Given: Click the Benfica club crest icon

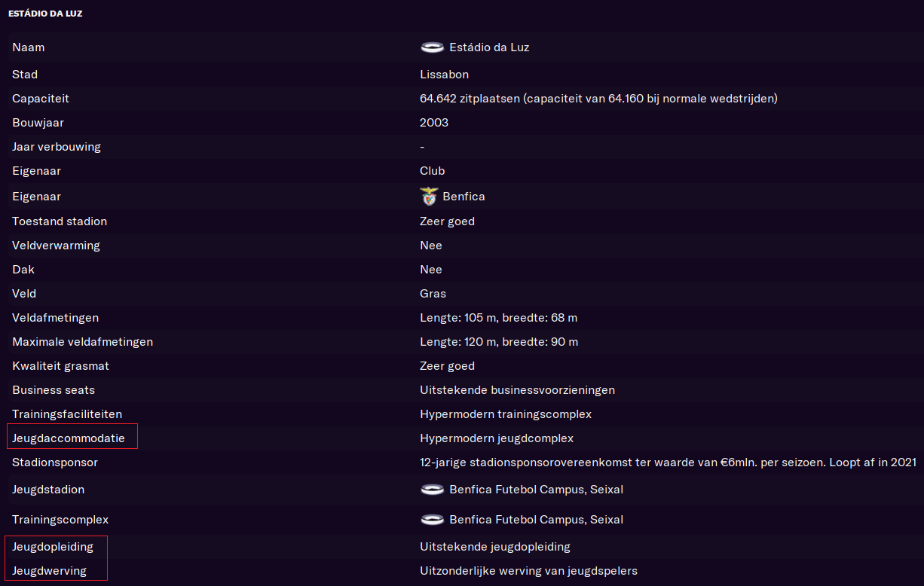Looking at the screenshot, I should pos(429,197).
